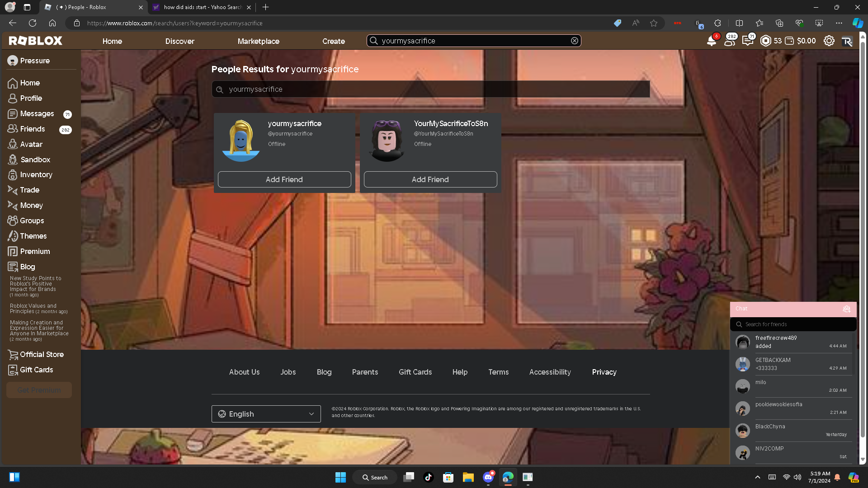Open the Windows taskbar Search box
This screenshot has width=868, height=488.
point(375,477)
